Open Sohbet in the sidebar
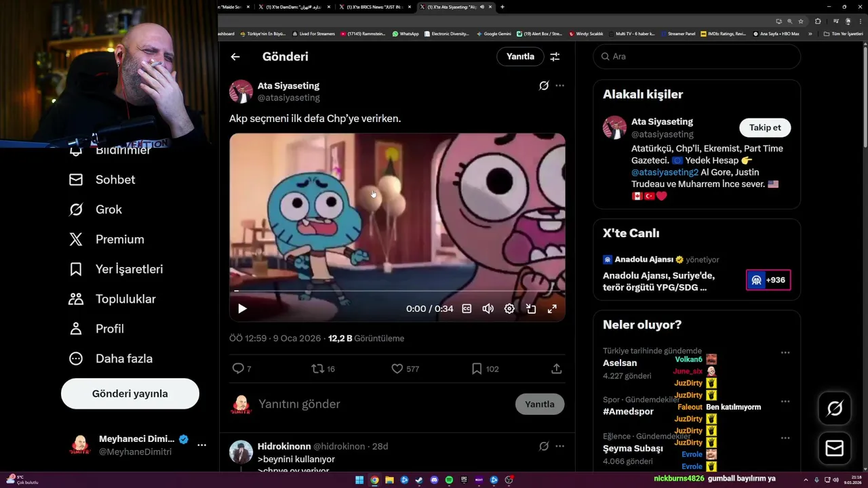The image size is (868, 488). pos(102,180)
